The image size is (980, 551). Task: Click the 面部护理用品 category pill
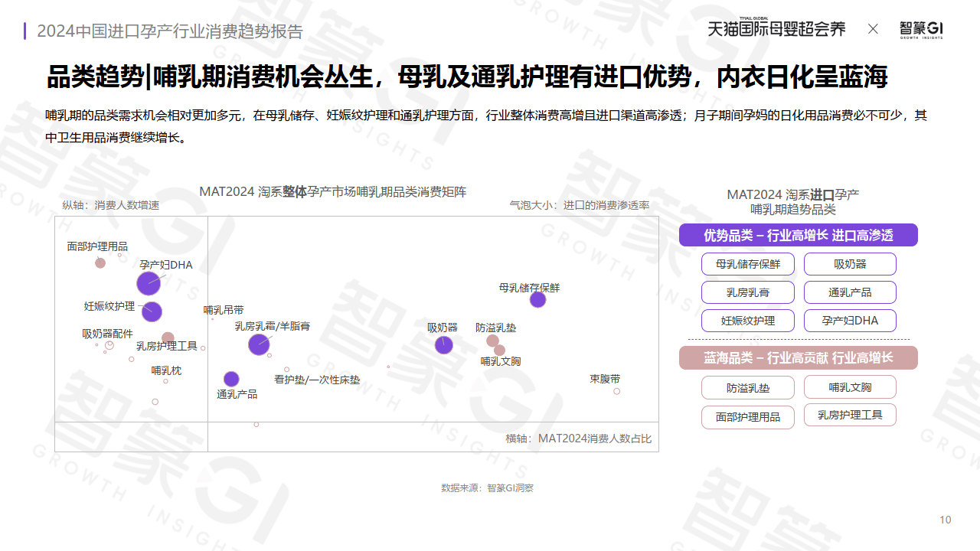pos(748,417)
